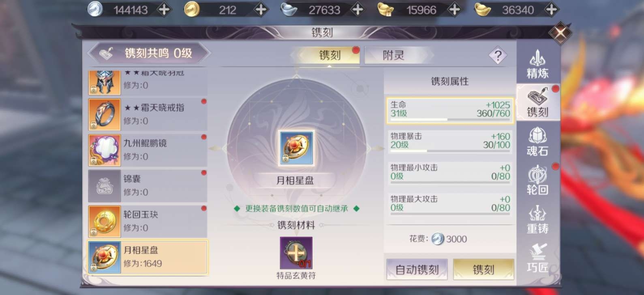Open 镌刻共鸣 0级 resonance banner
The height and width of the screenshot is (295, 644).
(149, 53)
